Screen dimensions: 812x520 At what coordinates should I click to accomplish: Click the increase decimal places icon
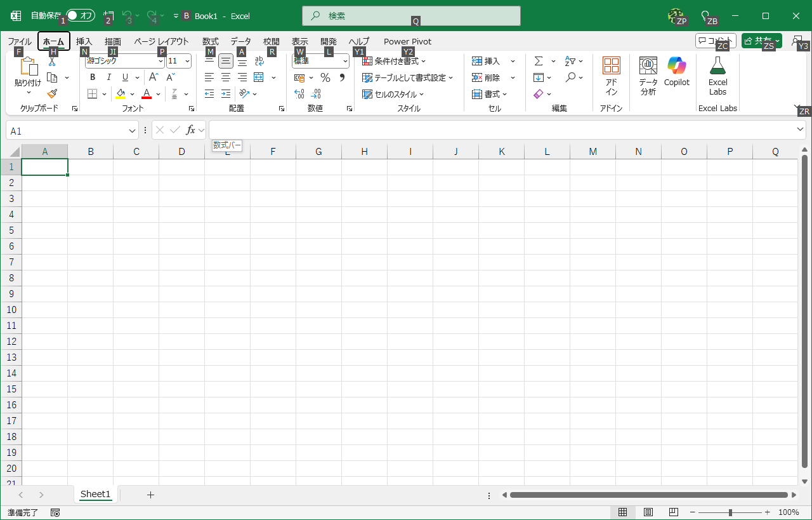[299, 94]
